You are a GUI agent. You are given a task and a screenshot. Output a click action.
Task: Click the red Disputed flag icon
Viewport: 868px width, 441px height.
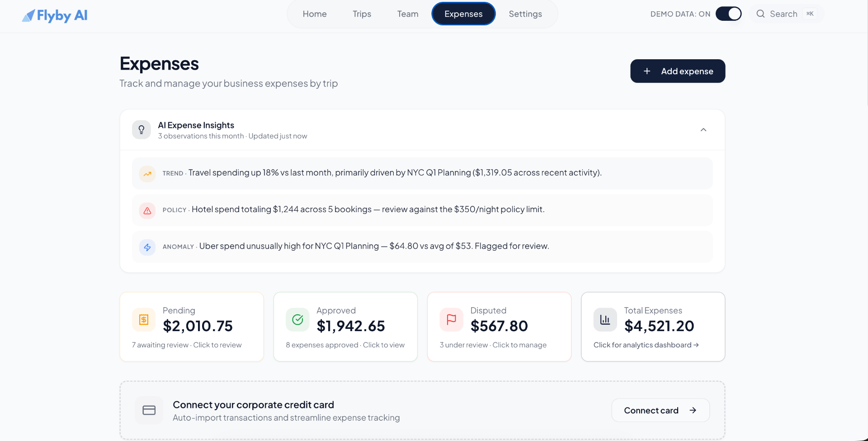(x=451, y=320)
